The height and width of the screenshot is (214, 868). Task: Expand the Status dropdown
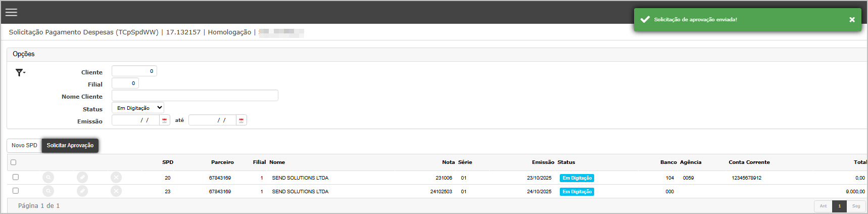click(138, 108)
